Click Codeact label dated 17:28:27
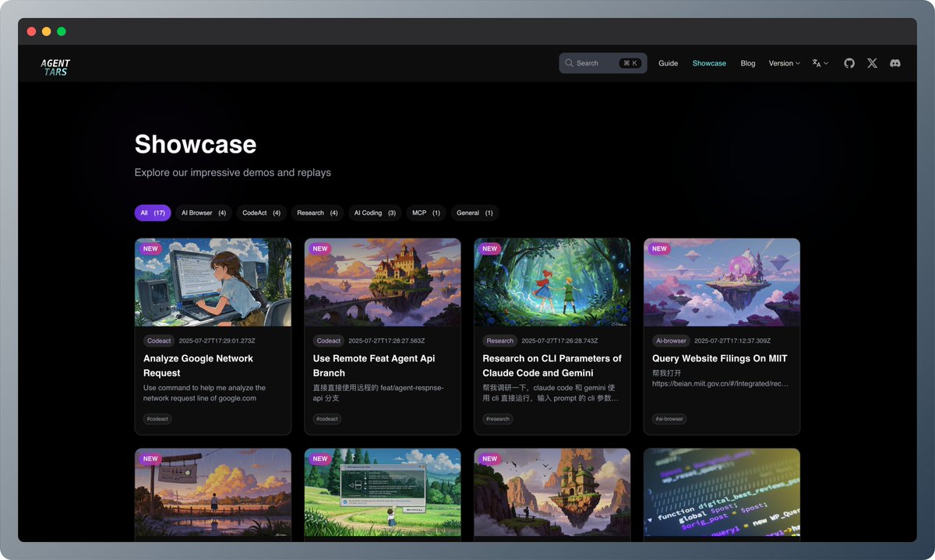 click(x=329, y=340)
